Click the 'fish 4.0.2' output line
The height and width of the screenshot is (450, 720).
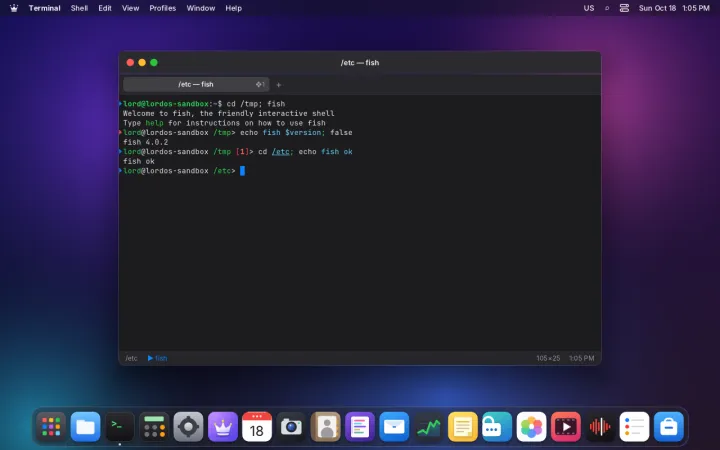(x=146, y=142)
